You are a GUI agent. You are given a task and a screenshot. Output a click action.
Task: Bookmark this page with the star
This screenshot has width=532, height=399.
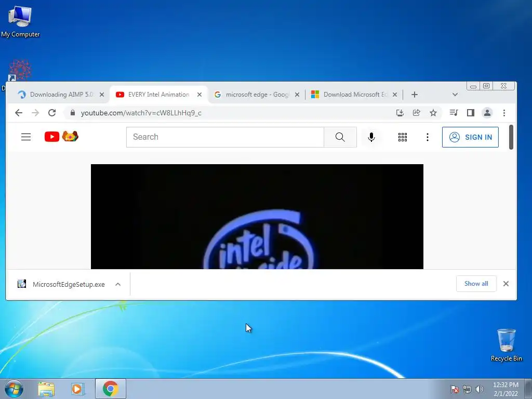[x=433, y=113]
